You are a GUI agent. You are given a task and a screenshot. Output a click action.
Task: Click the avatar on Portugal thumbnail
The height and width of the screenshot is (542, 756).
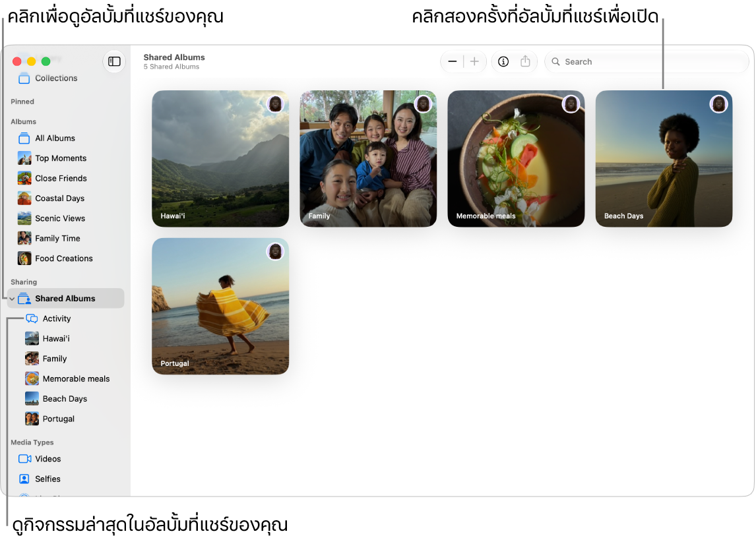point(275,251)
